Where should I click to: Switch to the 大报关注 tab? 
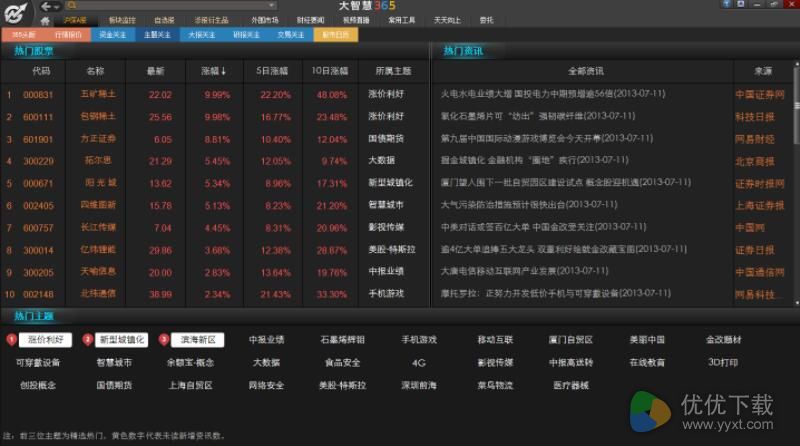tap(202, 35)
